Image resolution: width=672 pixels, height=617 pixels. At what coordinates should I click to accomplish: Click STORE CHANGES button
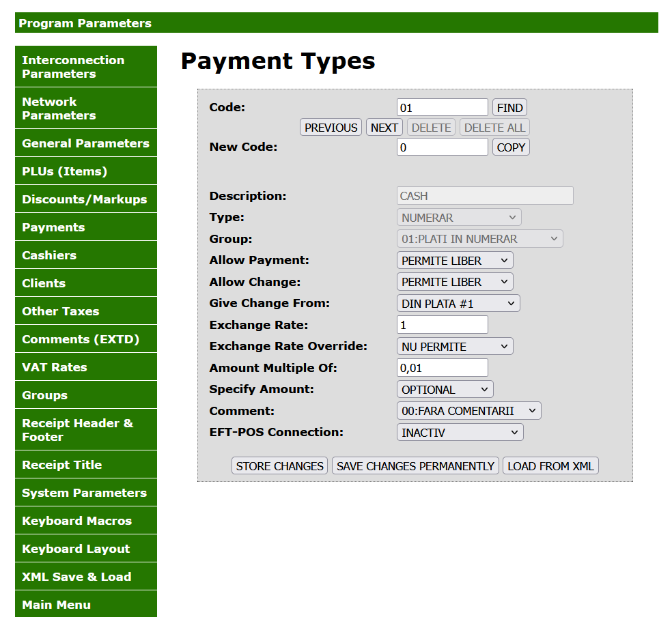279,466
